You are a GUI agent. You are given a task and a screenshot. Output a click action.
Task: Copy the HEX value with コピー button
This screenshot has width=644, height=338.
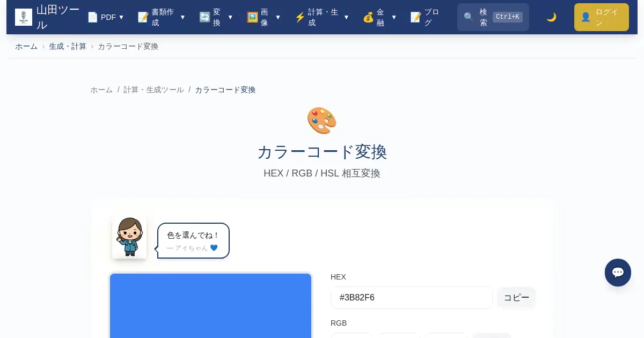(516, 298)
